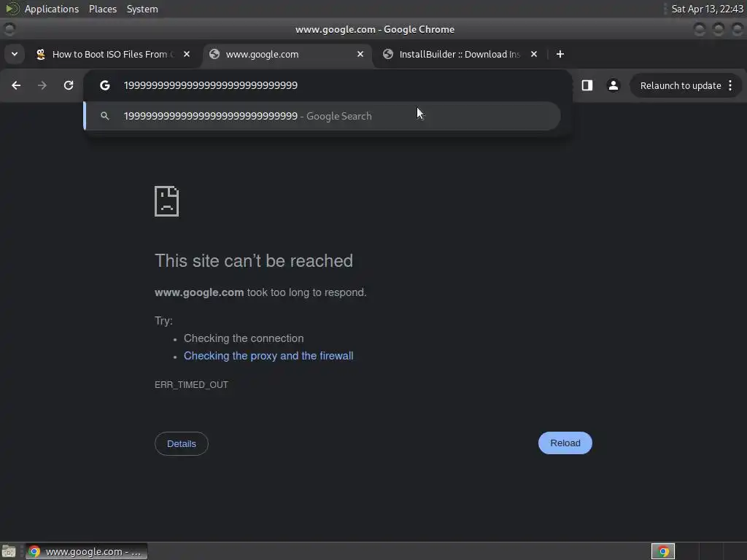Click the forward navigation arrow
This screenshot has height=560, width=747.
pos(42,85)
